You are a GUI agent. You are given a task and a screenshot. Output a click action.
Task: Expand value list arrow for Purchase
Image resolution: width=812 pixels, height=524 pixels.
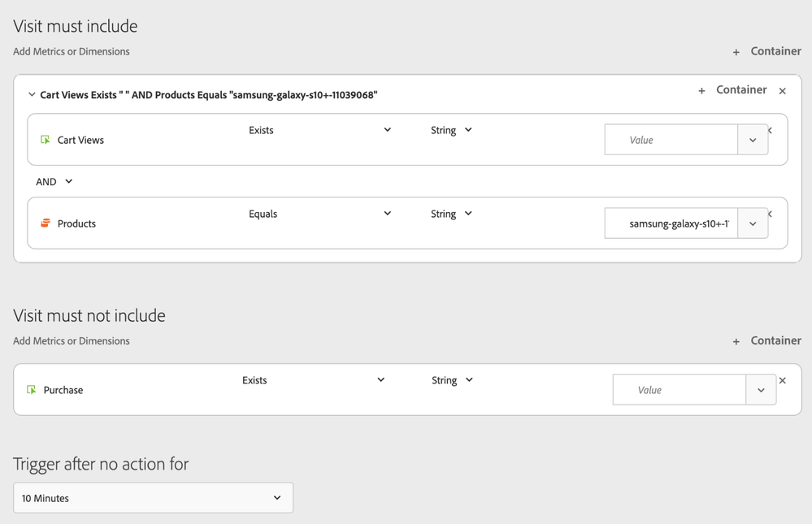click(761, 390)
